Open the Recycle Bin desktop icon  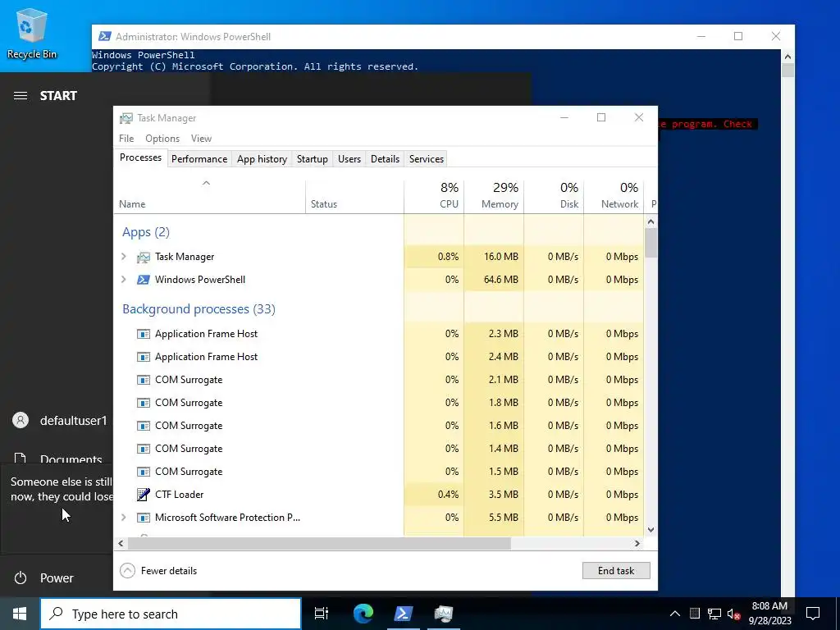[x=31, y=34]
